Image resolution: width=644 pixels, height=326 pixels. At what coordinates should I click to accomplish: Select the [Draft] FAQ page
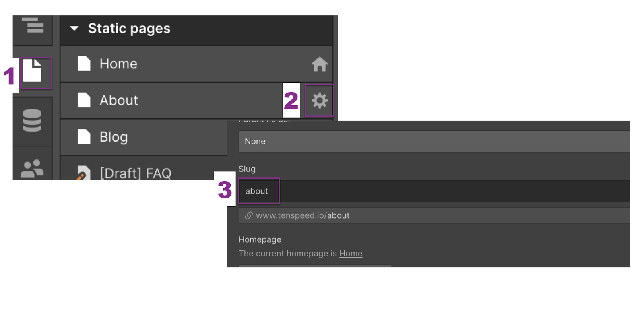136,173
